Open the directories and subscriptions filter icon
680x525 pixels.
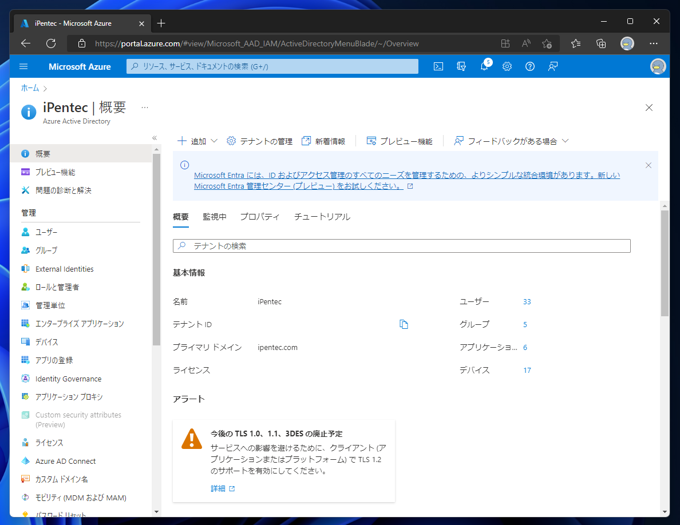pyautogui.click(x=461, y=66)
